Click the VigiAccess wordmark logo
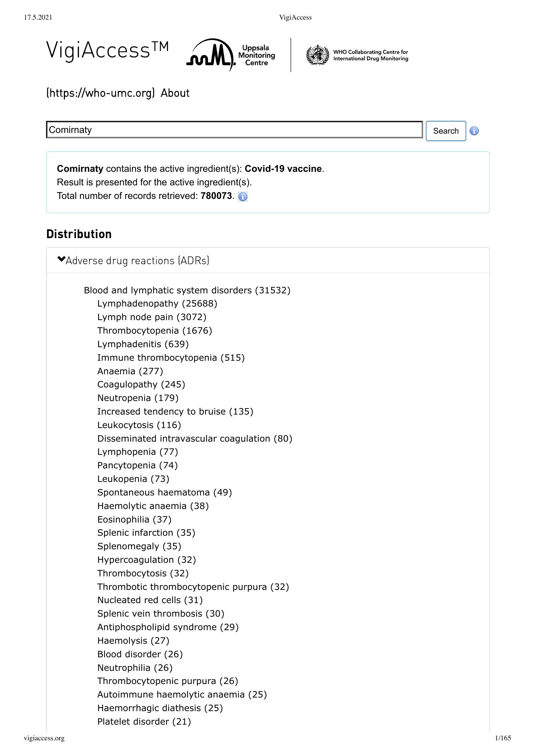The width and height of the screenshot is (535, 756). pos(106,50)
